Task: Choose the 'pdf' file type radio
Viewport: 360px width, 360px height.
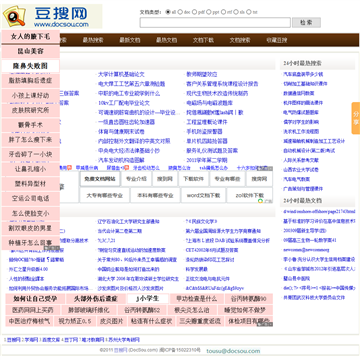Action: 194,12
